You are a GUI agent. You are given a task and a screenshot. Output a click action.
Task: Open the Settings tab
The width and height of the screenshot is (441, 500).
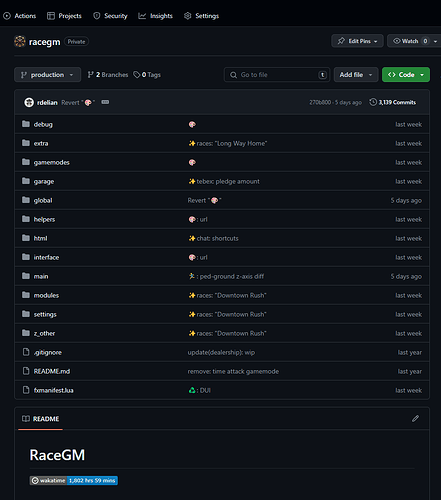click(202, 16)
